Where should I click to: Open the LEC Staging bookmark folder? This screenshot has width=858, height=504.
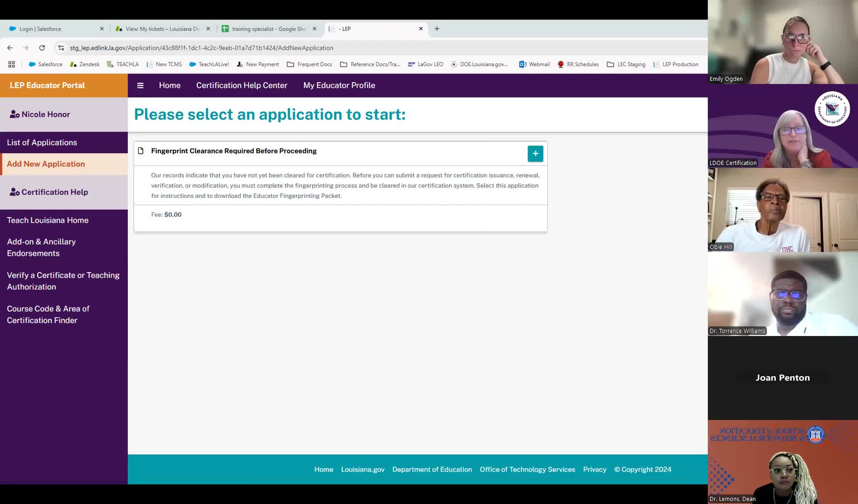626,64
